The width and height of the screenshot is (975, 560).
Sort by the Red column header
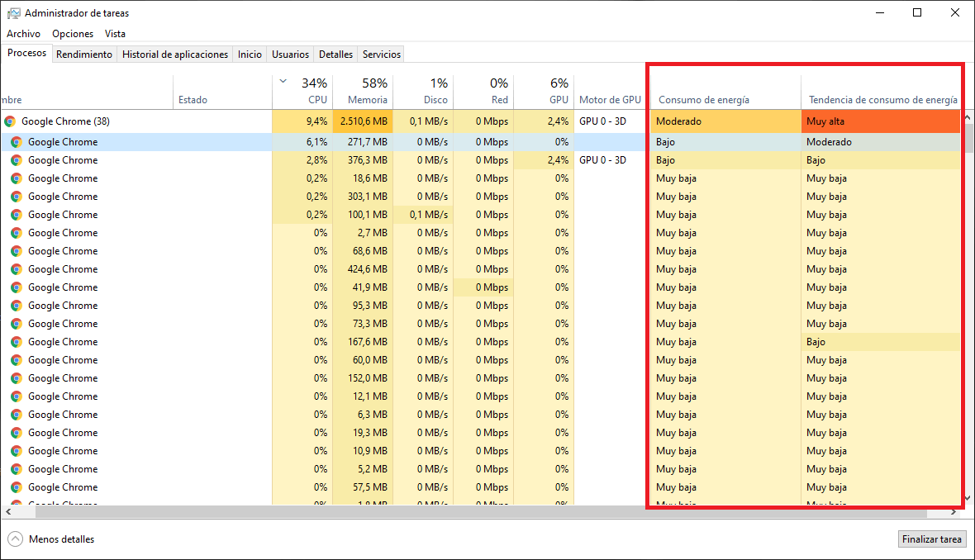pos(483,92)
